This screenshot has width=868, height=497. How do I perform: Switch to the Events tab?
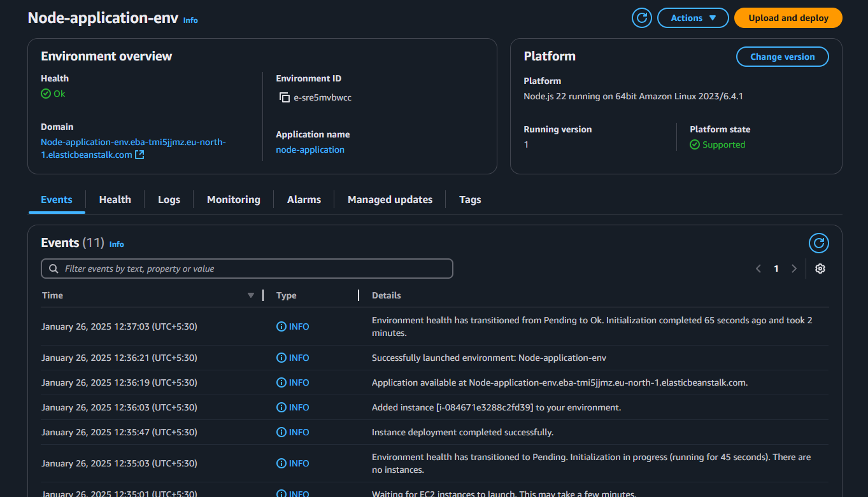[x=57, y=199]
